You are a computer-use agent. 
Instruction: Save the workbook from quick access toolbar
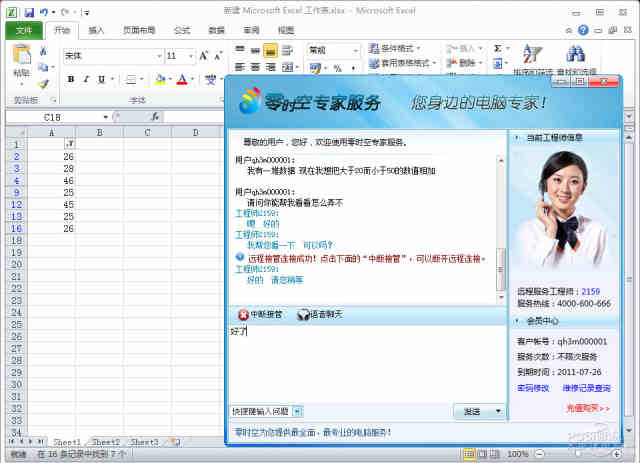(29, 12)
